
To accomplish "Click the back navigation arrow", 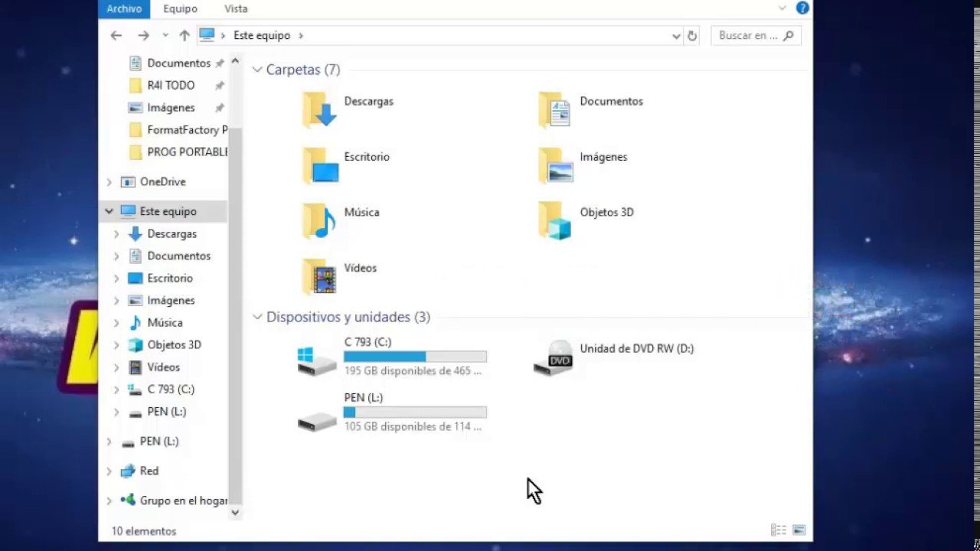I will tap(116, 35).
